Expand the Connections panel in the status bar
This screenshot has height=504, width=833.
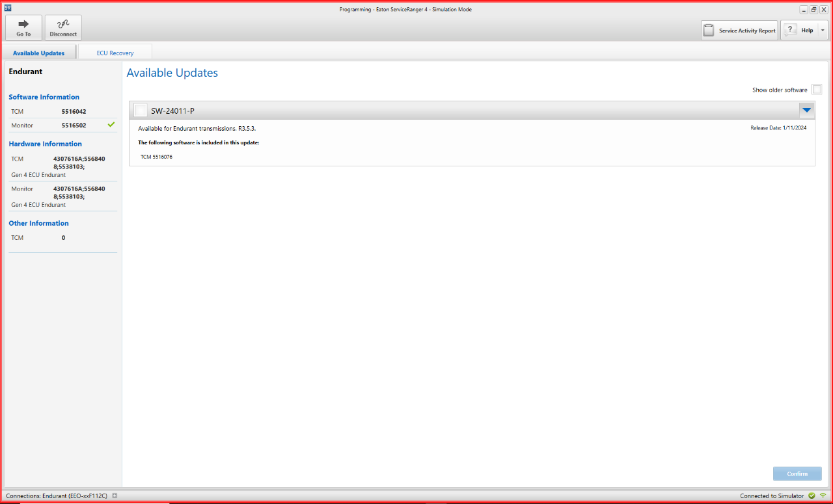(115, 496)
